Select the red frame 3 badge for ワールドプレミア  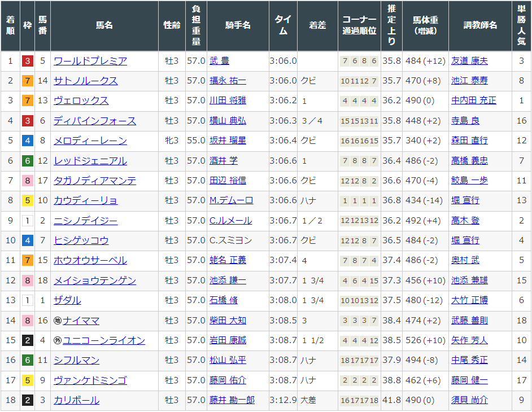click(28, 61)
